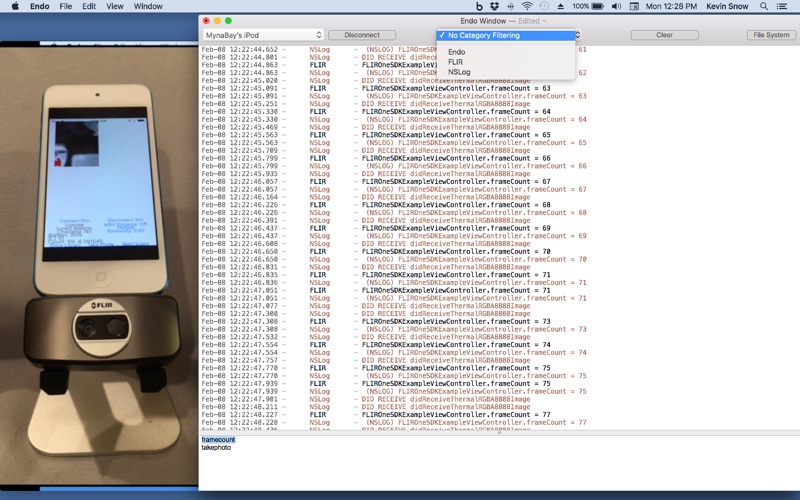This screenshot has width=800, height=500.
Task: Select the framecount command entry
Action: tap(218, 439)
